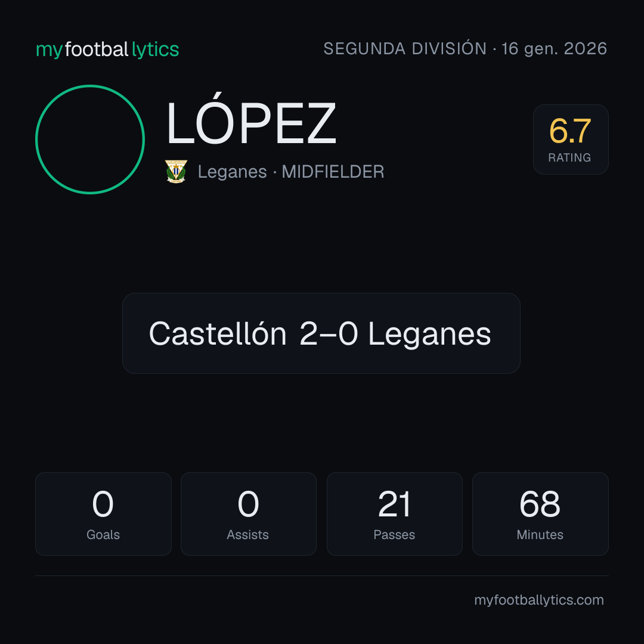Click the Leganes club crest icon
This screenshot has width=644, height=644.
pyautogui.click(x=176, y=171)
